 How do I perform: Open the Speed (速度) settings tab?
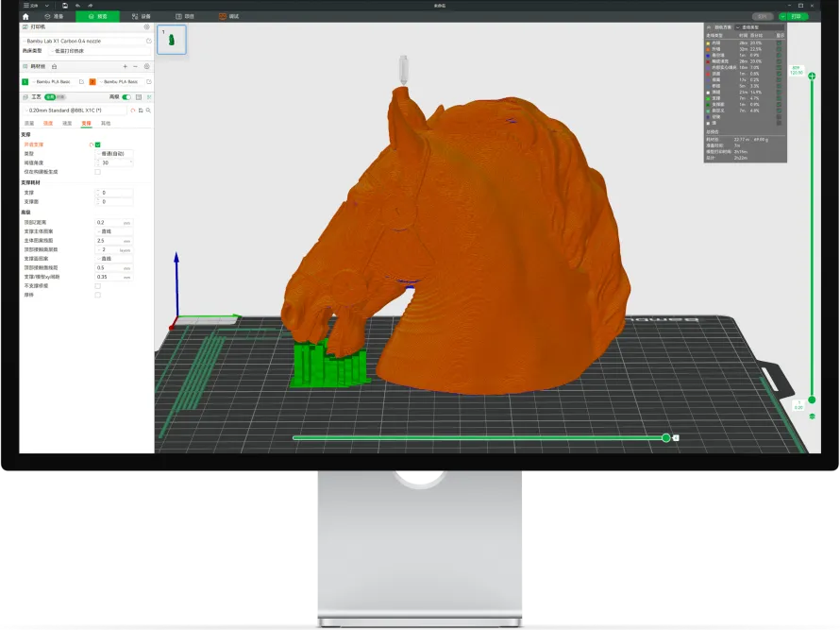pyautogui.click(x=67, y=124)
